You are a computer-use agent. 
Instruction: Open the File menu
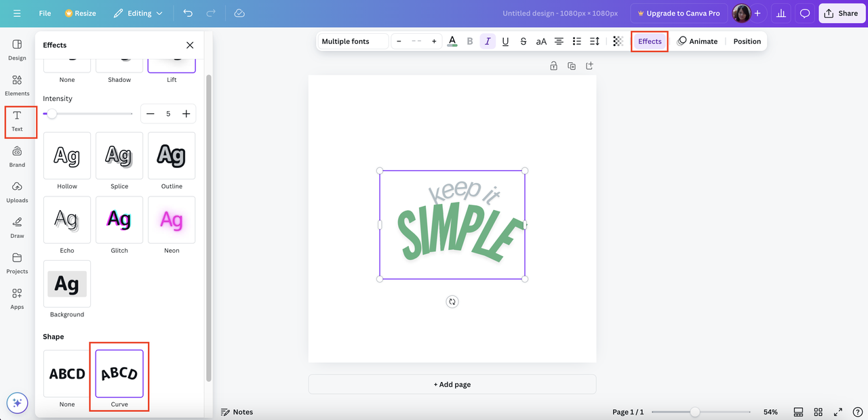click(x=45, y=14)
